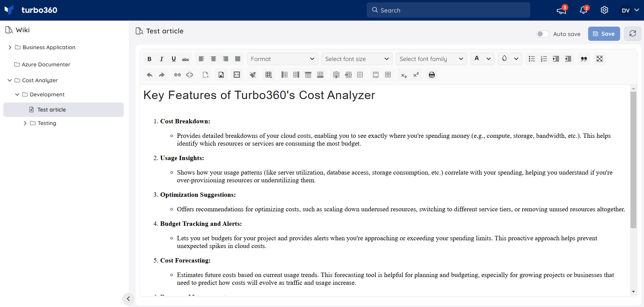Viewport: 644px width, 307px height.
Task: Remove the hyperlink with unlink icon
Action: 190,75
